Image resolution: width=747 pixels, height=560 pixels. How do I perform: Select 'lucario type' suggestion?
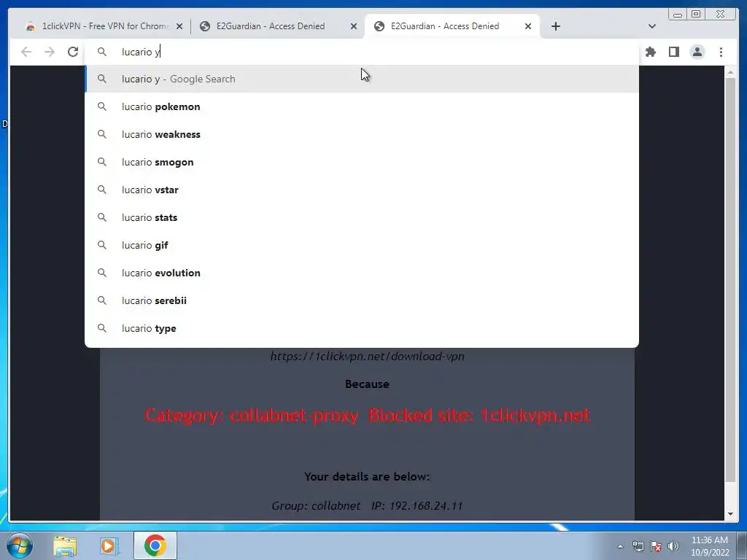[362, 328]
